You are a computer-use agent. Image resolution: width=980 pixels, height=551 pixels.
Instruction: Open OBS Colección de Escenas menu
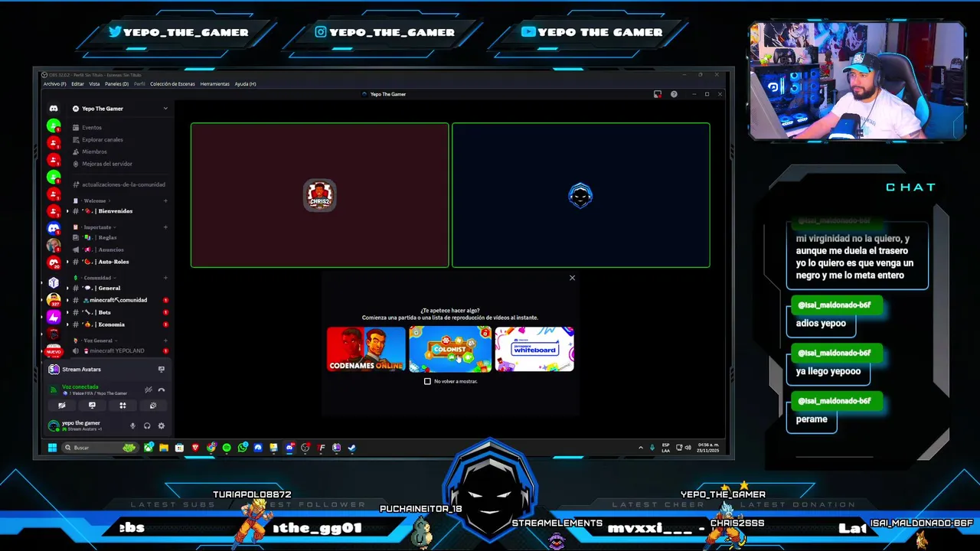click(172, 84)
